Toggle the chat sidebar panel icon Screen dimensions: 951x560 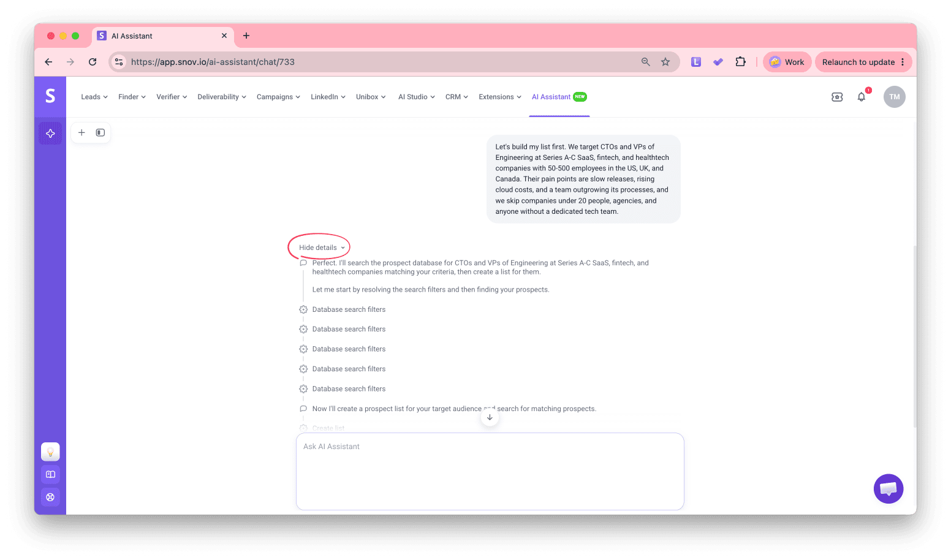click(100, 132)
